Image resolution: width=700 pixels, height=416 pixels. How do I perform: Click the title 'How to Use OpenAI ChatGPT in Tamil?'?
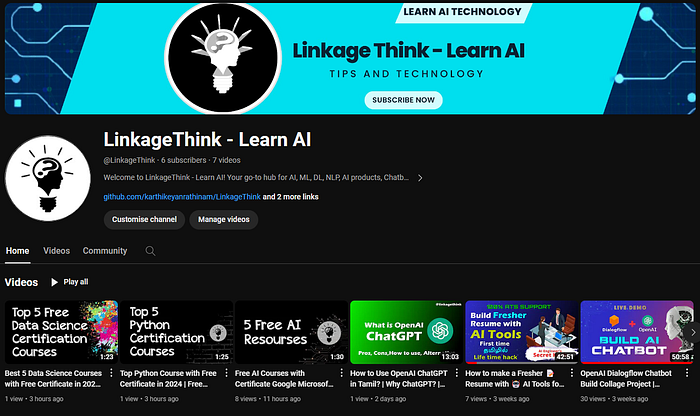tap(399, 379)
